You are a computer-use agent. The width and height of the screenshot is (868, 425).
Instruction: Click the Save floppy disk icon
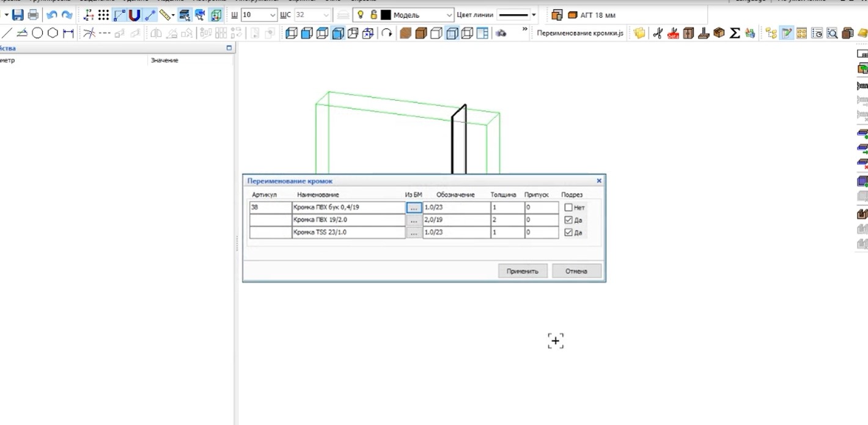point(18,15)
